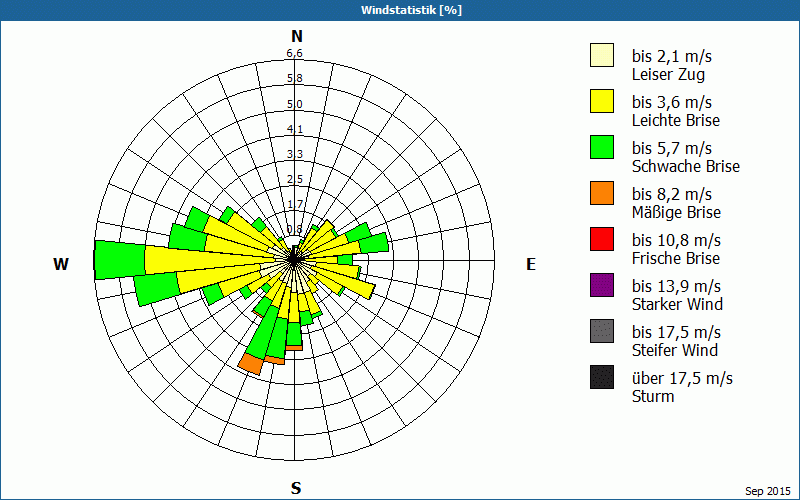Click the 'Schwache Brise' legend label
This screenshot has width=800, height=500.
(686, 166)
